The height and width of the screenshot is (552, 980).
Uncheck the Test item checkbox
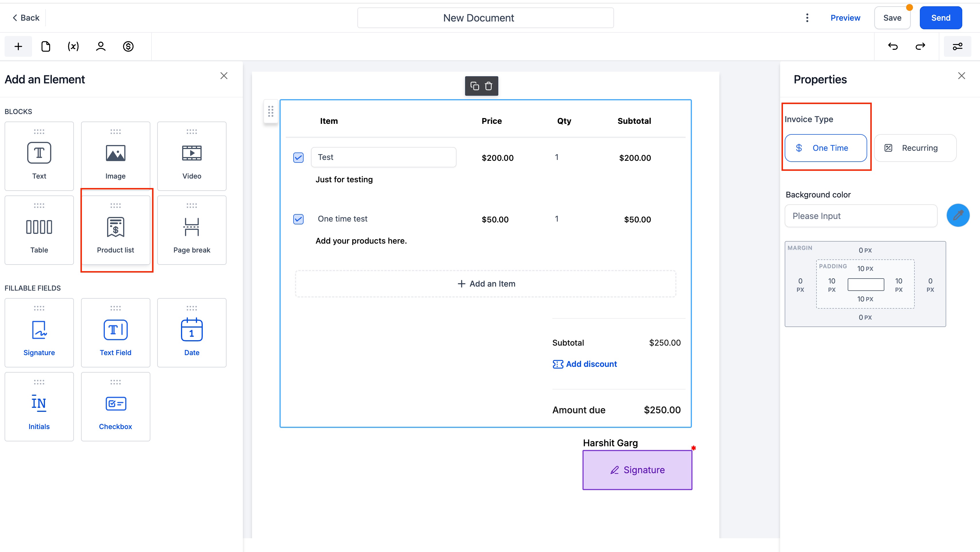[298, 157]
